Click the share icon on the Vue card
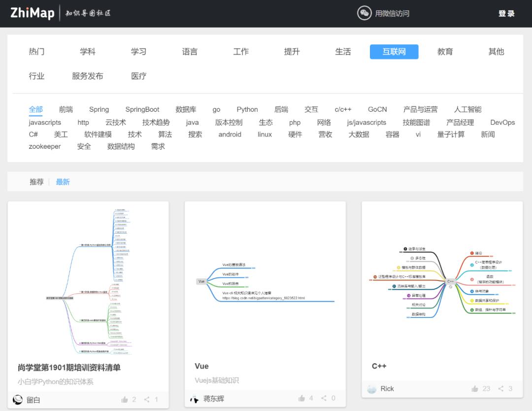 [x=324, y=399]
